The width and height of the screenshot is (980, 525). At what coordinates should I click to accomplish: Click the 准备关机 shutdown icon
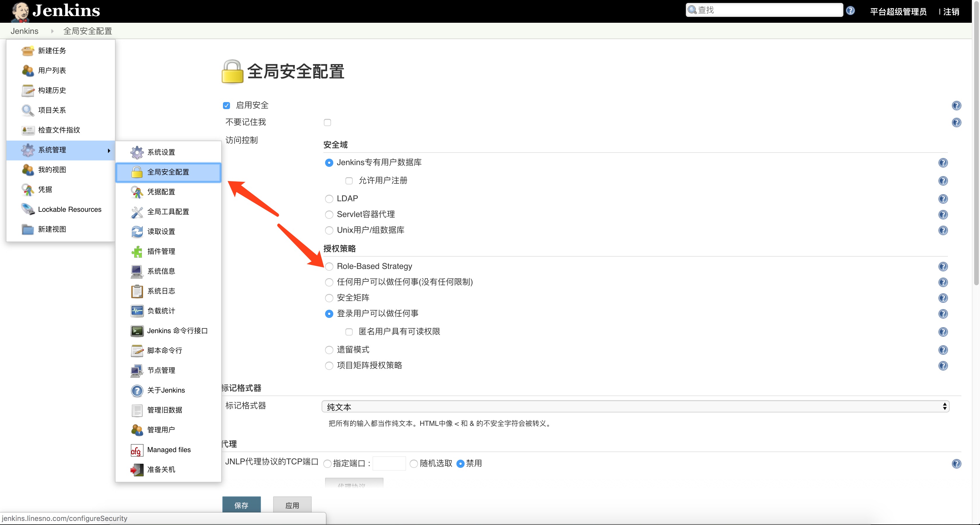pyautogui.click(x=137, y=470)
